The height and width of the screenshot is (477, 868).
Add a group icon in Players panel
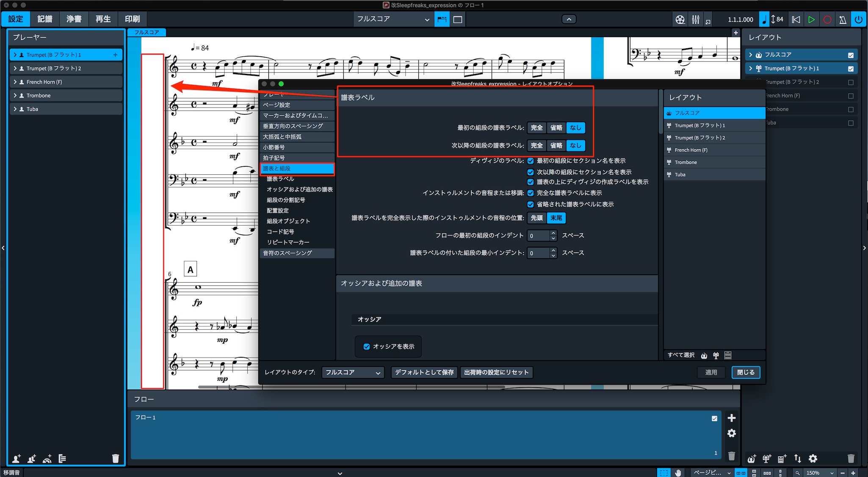[x=62, y=458]
